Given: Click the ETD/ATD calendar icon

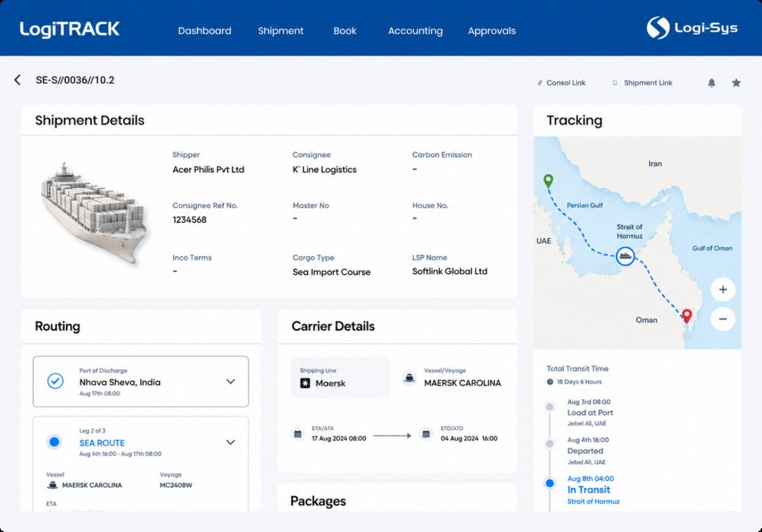Looking at the screenshot, I should pyautogui.click(x=426, y=434).
